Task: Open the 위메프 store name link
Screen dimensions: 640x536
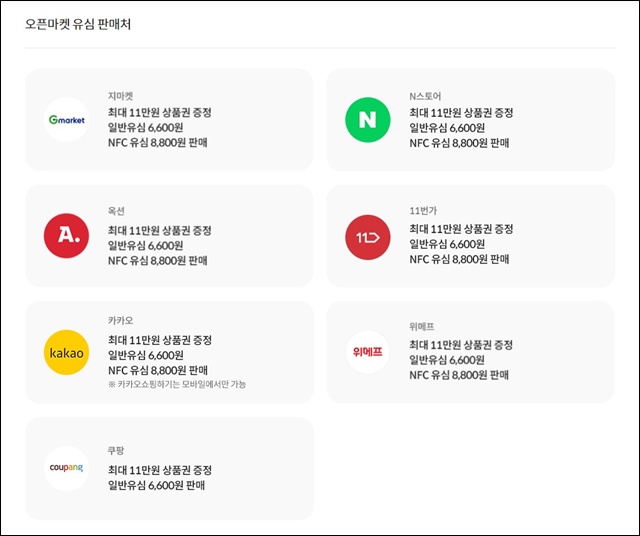Action: point(422,327)
